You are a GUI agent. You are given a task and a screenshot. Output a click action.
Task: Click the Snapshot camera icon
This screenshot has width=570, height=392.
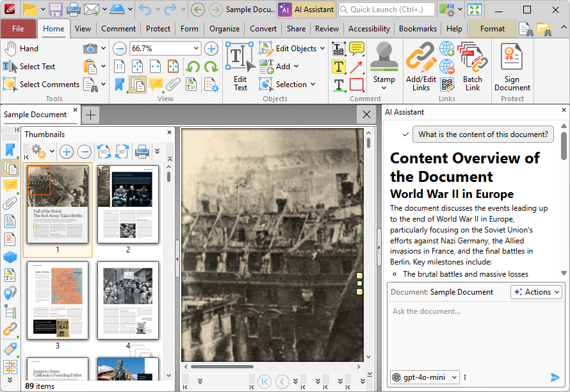(x=90, y=49)
